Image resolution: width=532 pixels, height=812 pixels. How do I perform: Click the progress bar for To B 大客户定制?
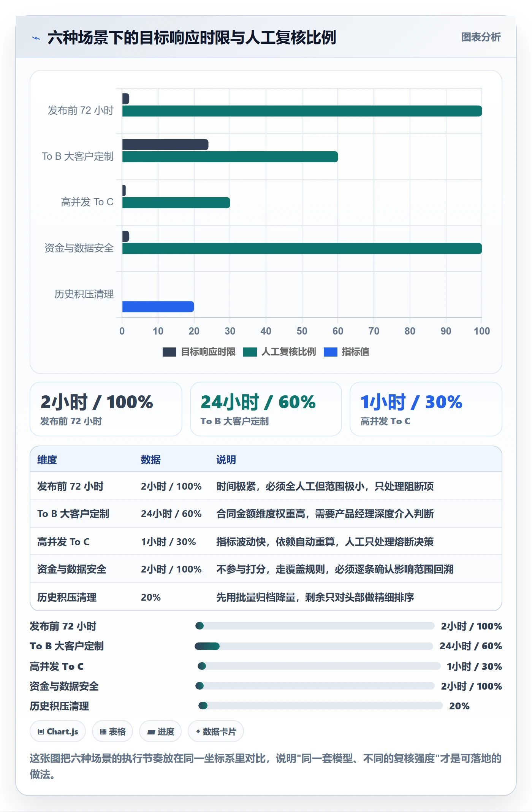click(x=314, y=646)
